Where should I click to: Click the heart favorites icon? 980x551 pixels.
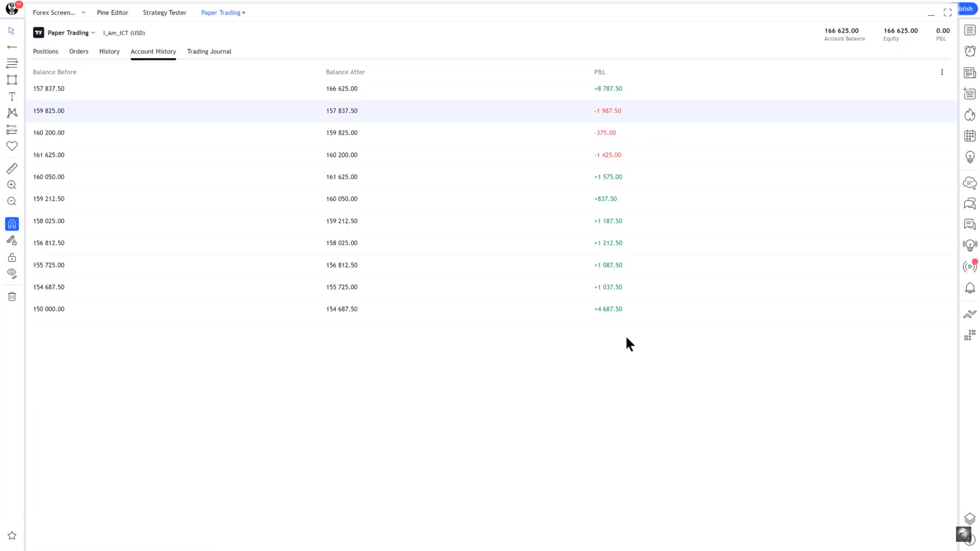(x=12, y=146)
